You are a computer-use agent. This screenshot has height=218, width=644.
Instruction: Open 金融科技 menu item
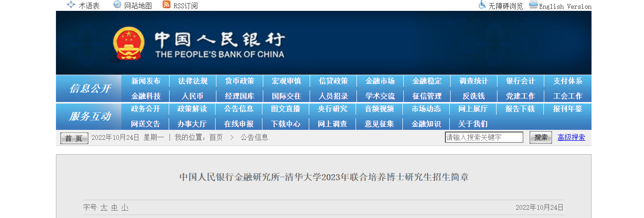[x=146, y=96]
